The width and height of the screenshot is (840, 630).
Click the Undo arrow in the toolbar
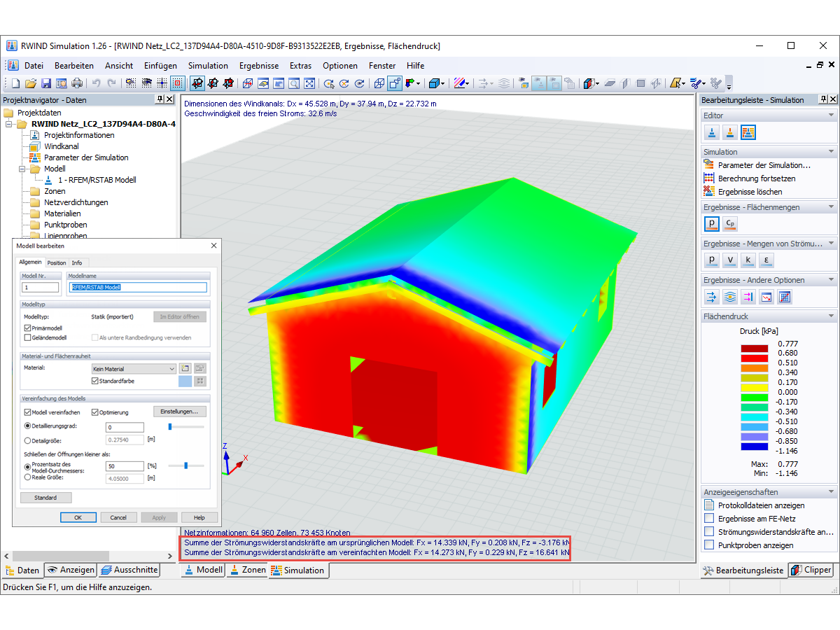pyautogui.click(x=97, y=83)
